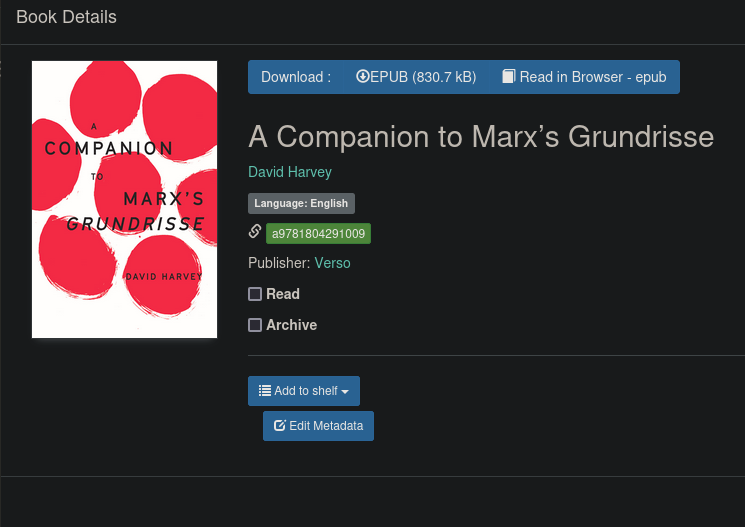Expand the Add to shelf dropdown caret
Screen dimensions: 745x527
(x=345, y=392)
